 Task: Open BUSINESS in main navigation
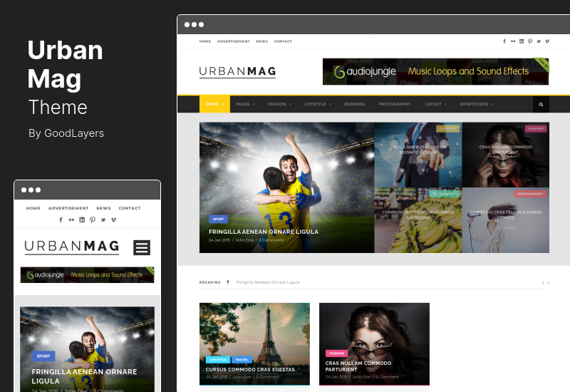coord(354,104)
